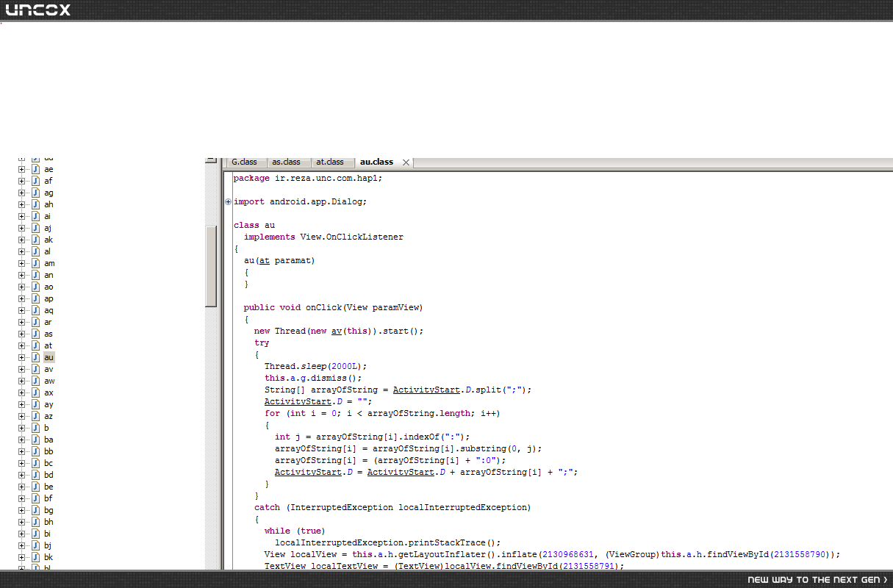Screen dimensions: 893x588
Task: Select the b class file icon
Action: click(35, 428)
